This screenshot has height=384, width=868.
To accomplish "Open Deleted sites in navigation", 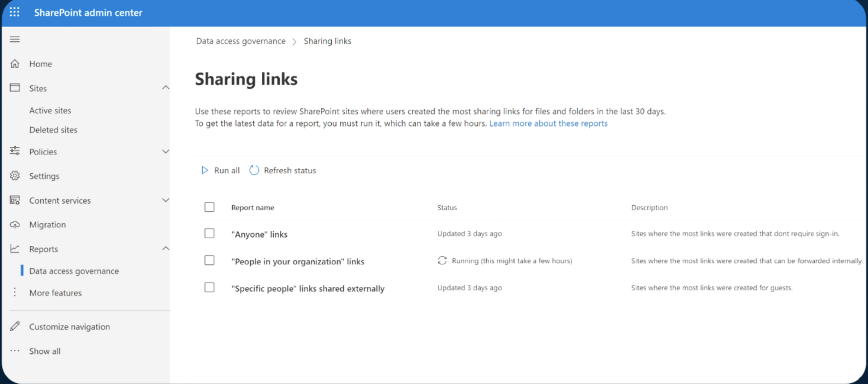I will (x=53, y=130).
